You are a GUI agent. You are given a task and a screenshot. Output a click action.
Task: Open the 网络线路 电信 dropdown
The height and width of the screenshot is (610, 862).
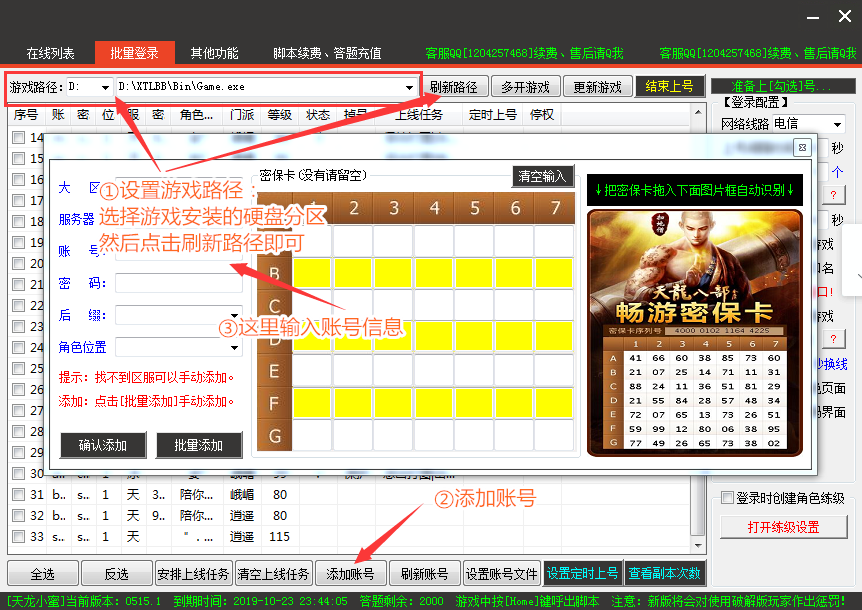pos(837,124)
